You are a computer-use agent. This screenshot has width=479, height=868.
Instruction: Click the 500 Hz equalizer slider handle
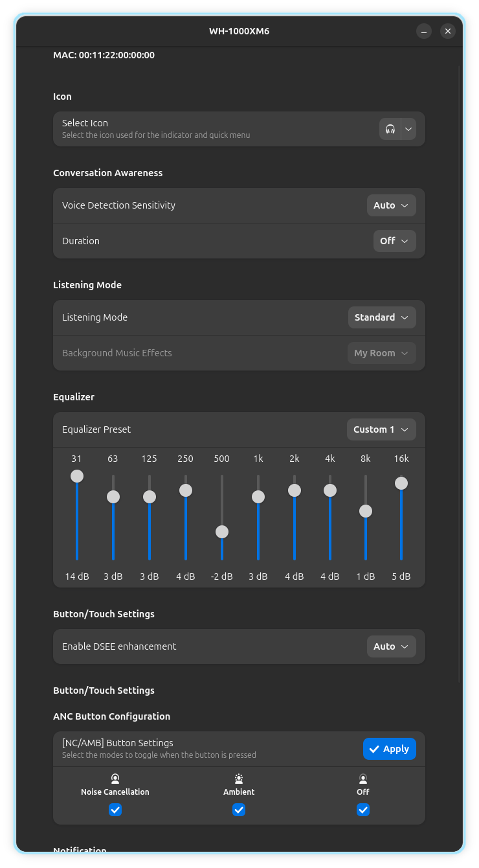click(222, 532)
